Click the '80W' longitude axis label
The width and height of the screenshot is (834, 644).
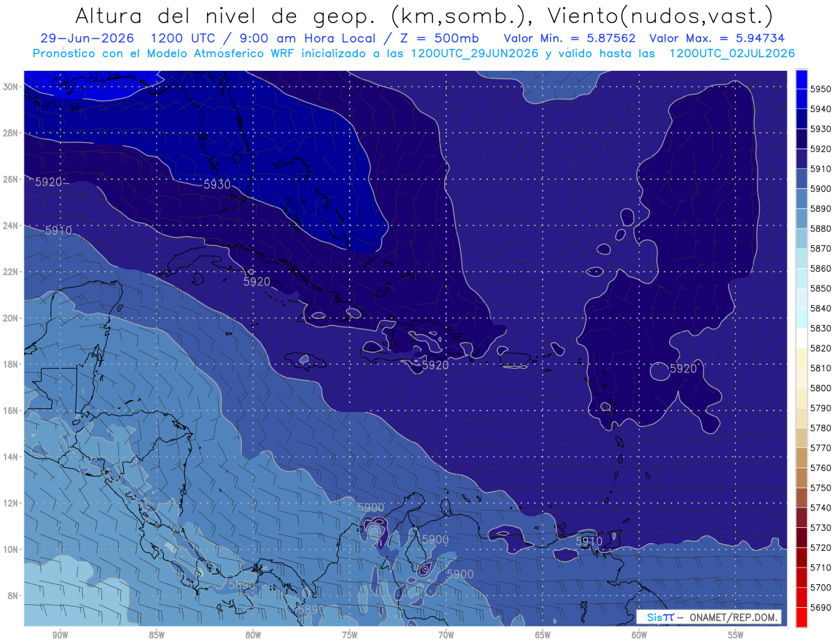coord(253,636)
